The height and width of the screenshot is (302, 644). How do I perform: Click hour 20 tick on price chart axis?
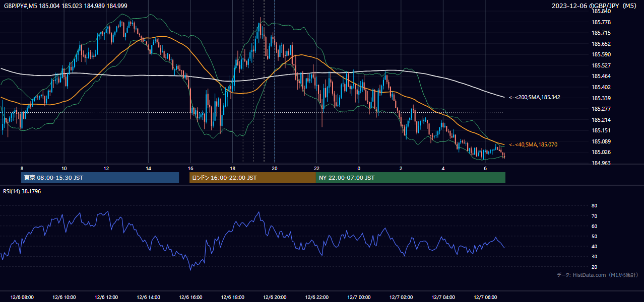[x=274, y=168]
